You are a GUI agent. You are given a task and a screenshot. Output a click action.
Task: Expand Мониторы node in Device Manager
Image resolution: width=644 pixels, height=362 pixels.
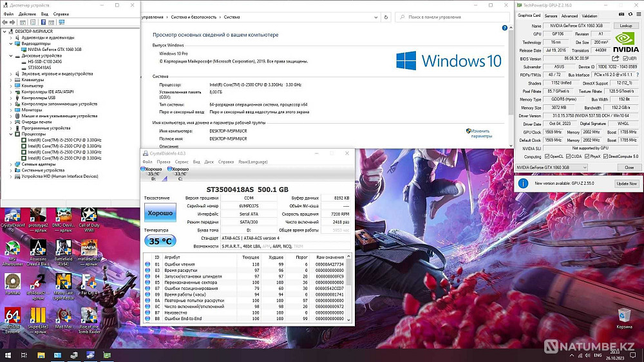tap(11, 110)
